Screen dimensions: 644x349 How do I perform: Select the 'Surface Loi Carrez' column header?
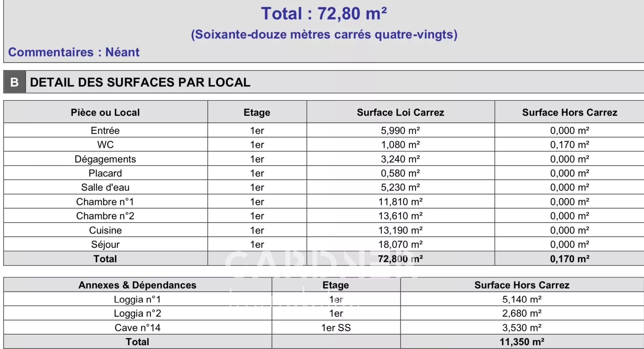(x=400, y=112)
